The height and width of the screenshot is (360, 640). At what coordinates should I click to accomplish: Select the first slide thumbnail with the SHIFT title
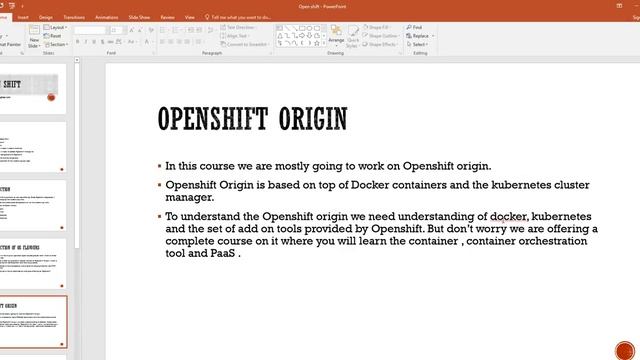(x=33, y=89)
